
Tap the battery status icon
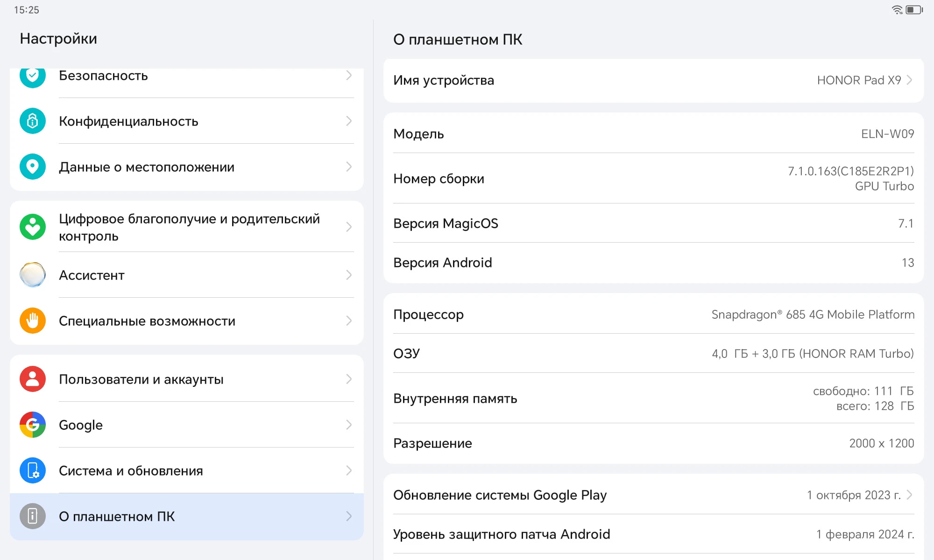click(x=914, y=10)
